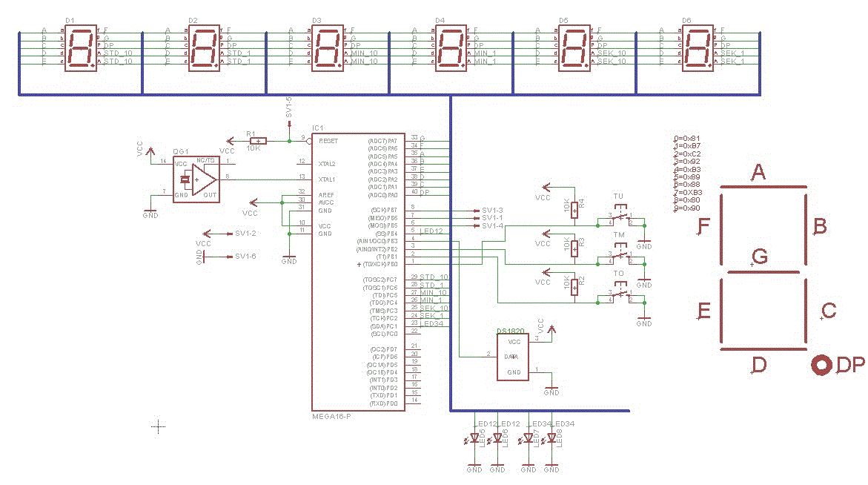The width and height of the screenshot is (868, 485).
Task: Click the 9=0x90 code entry
Action: click(687, 208)
